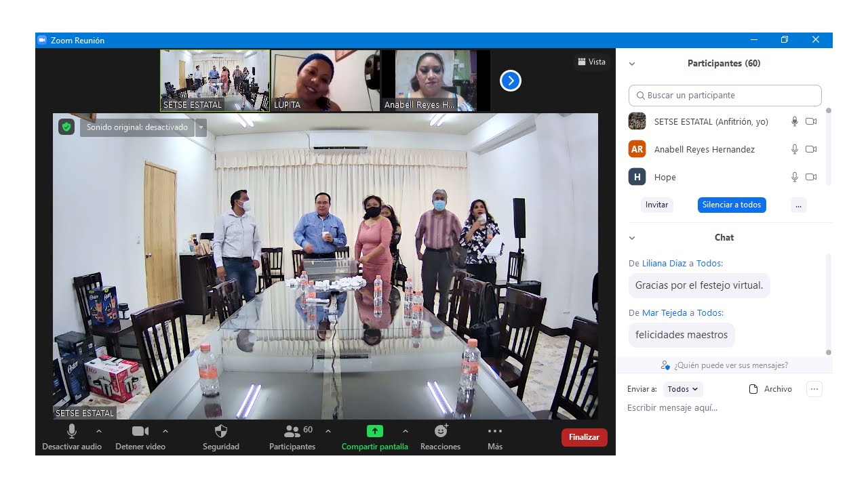Viewport: 868px width, 488px height.
Task: Click the SETSE ESTATAL participant avatar
Action: click(x=637, y=121)
